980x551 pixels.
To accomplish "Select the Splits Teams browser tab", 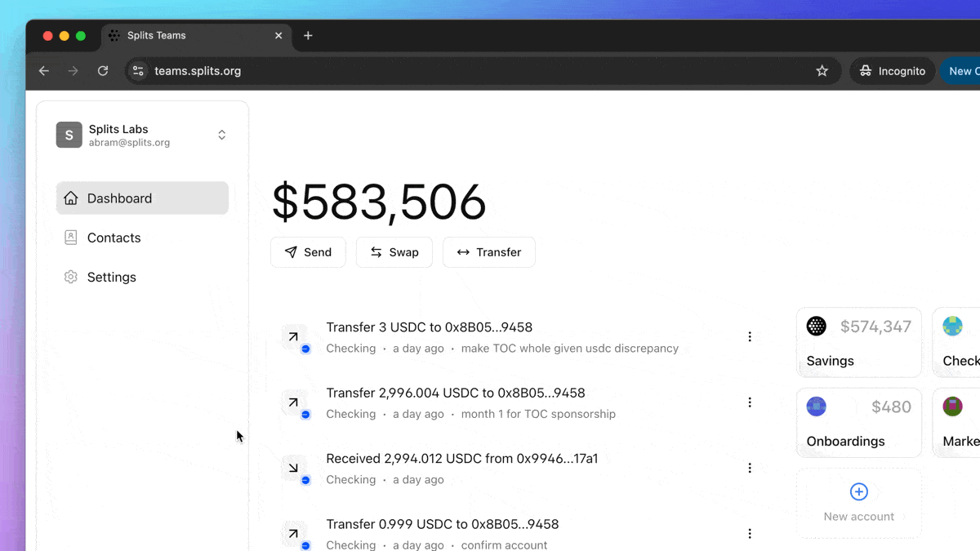I will pyautogui.click(x=197, y=36).
